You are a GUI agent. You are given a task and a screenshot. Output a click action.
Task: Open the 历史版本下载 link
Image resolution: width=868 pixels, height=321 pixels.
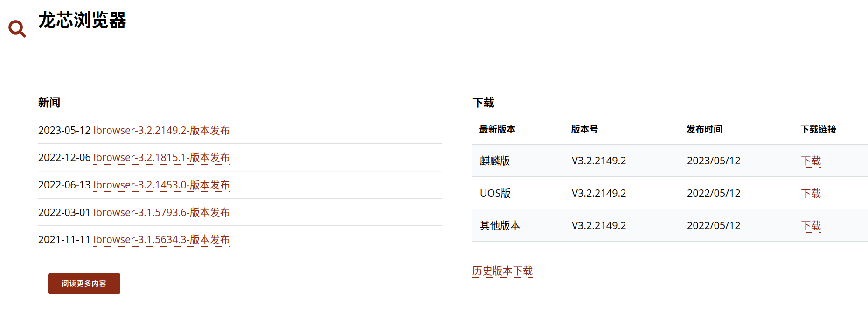[x=502, y=271]
